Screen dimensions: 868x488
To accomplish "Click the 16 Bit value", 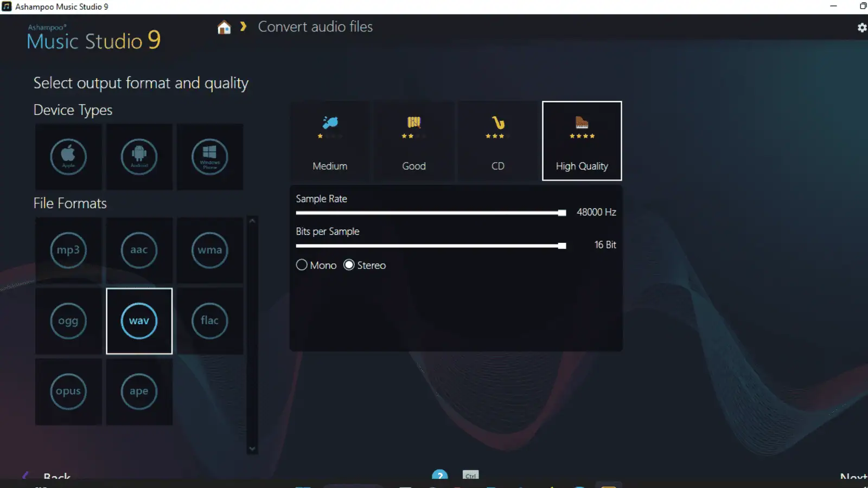I will click(605, 245).
